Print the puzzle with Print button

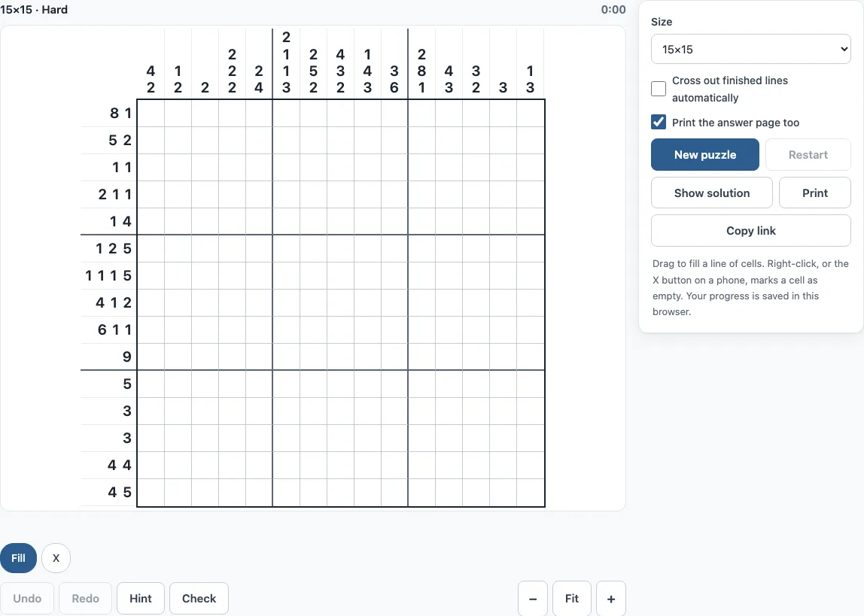pos(814,193)
